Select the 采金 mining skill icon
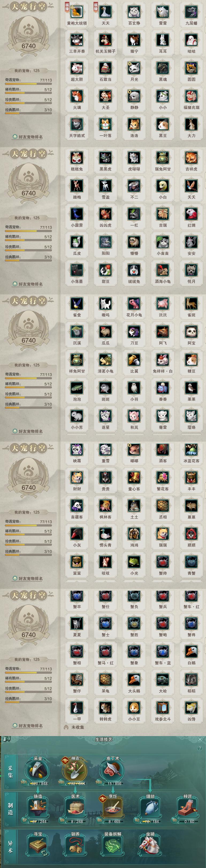206x868 pixels. coord(38,770)
